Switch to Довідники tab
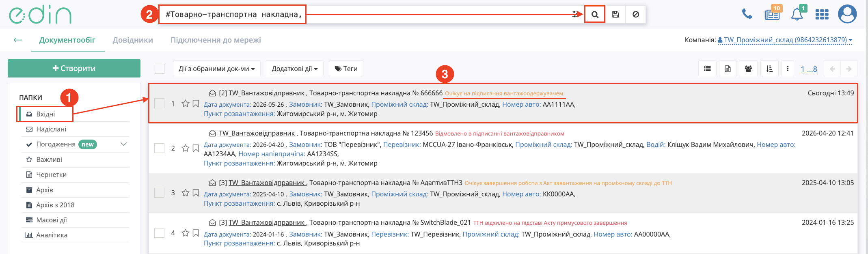This screenshot has height=254, width=868. pos(133,40)
